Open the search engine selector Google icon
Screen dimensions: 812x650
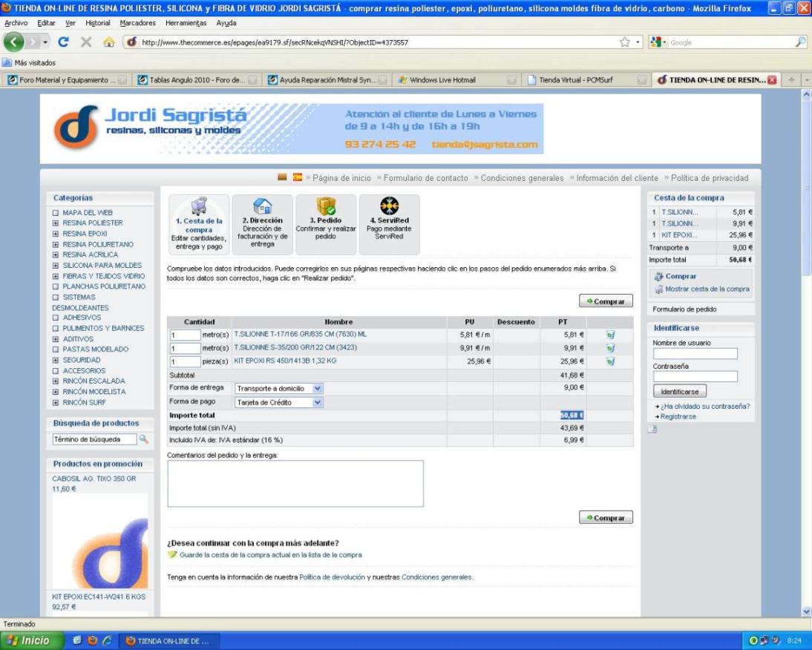tap(656, 42)
